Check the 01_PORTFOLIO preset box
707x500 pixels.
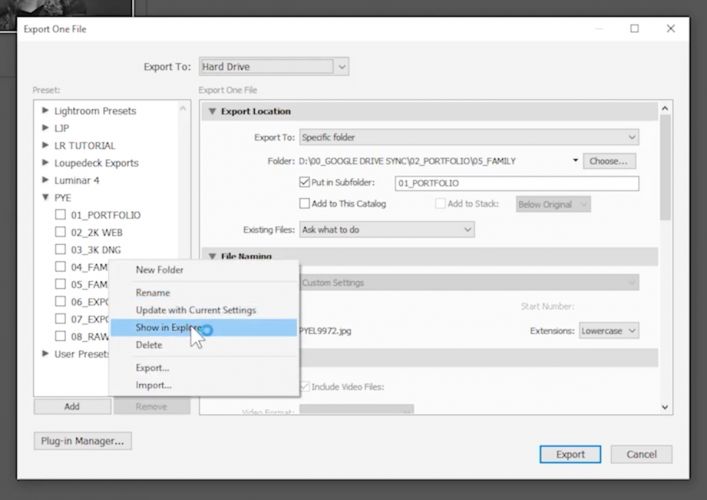pos(60,214)
